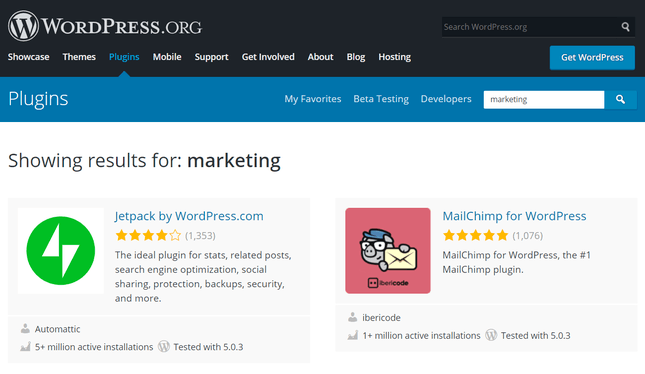Open the Showcase menu item

click(28, 57)
